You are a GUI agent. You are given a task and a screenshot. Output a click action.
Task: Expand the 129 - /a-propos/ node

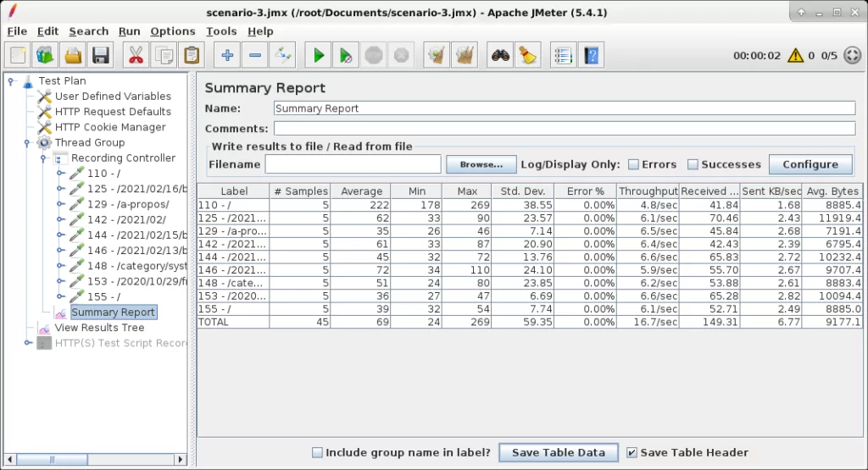pos(60,204)
